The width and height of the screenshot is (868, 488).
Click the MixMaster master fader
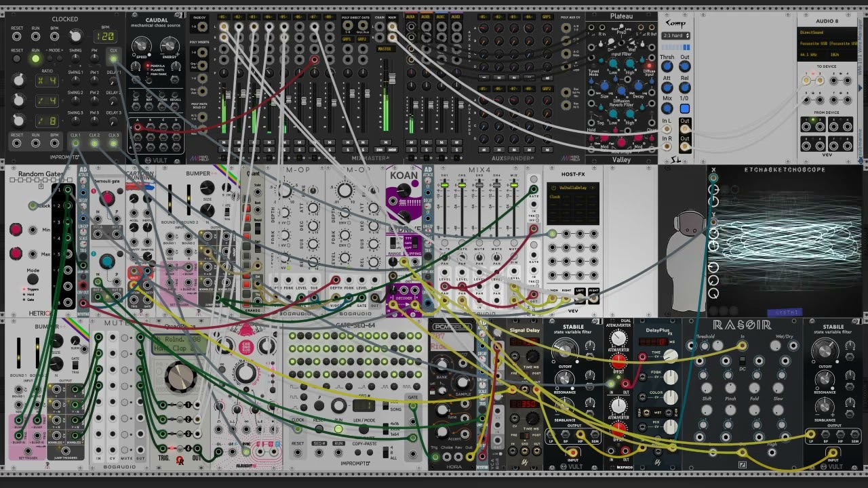[x=391, y=79]
